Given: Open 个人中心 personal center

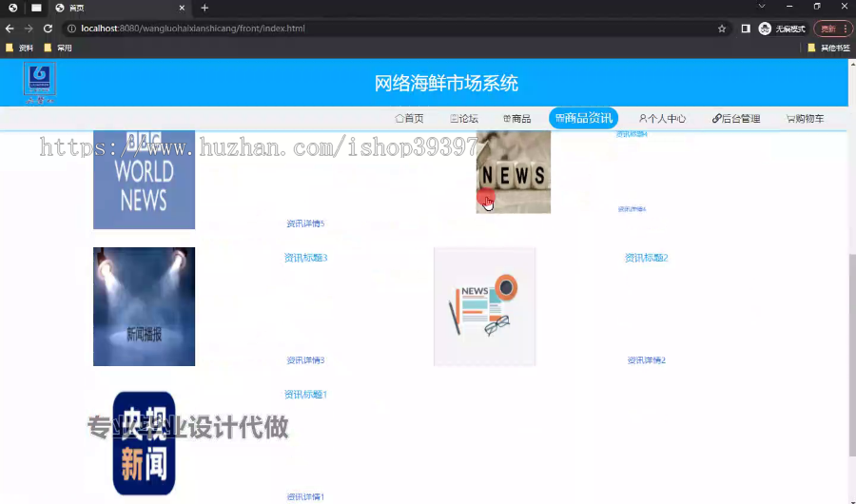Looking at the screenshot, I should click(662, 119).
